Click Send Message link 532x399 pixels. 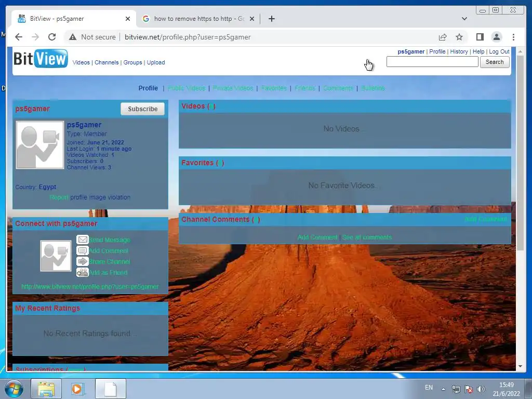[110, 240]
